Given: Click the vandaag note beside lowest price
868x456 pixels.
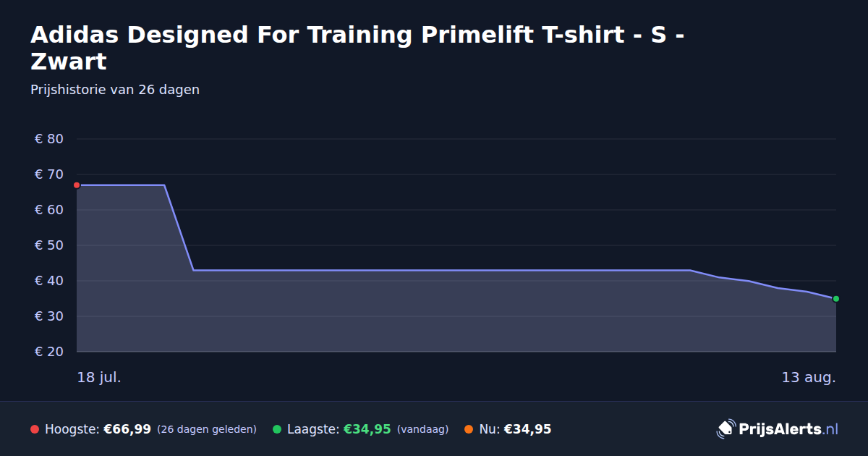Looking at the screenshot, I should tap(423, 429).
